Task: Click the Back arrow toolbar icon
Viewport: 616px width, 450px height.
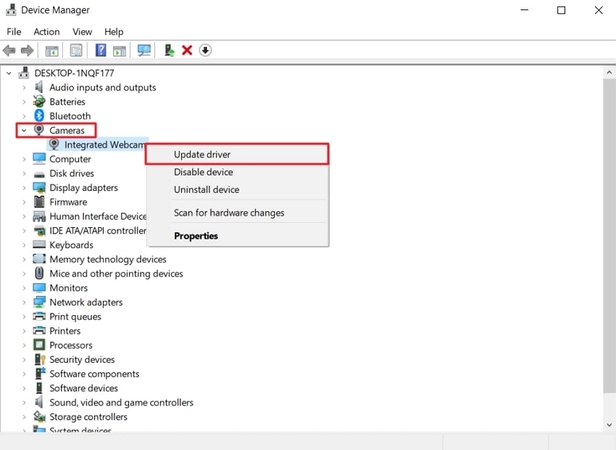Action: [9, 50]
